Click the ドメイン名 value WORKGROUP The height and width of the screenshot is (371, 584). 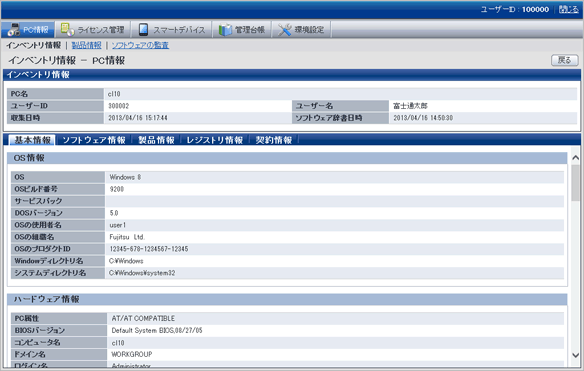132,354
